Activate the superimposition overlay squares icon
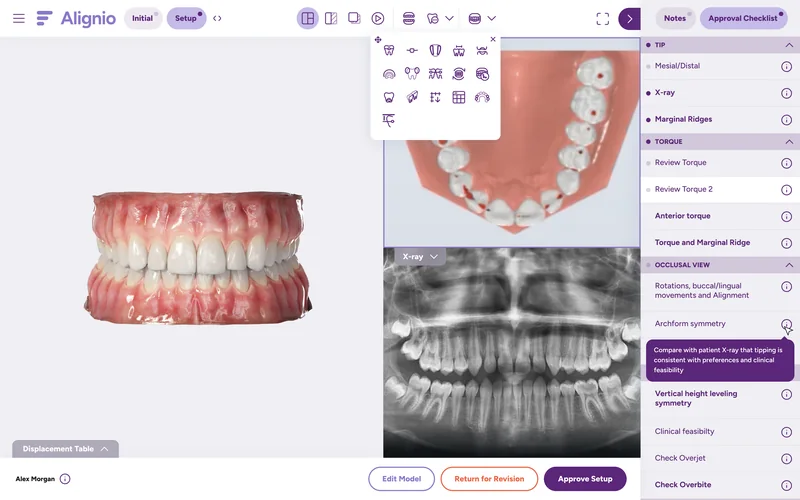This screenshot has width=800, height=500. tap(354, 18)
